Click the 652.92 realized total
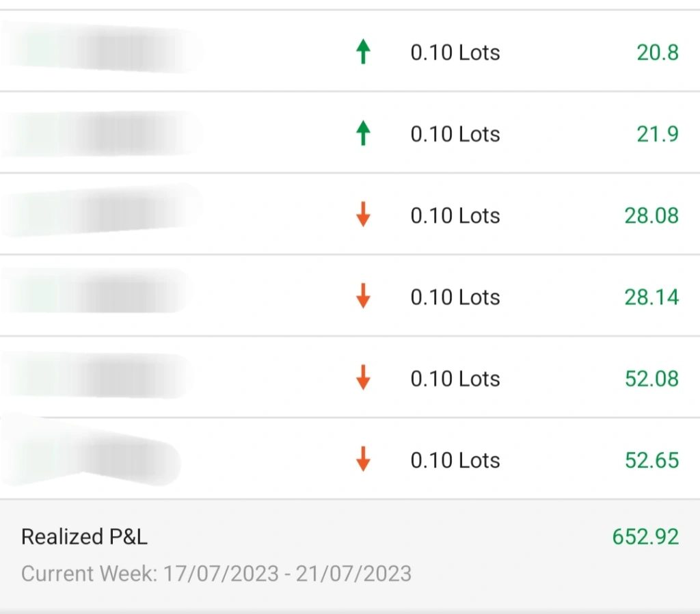The height and width of the screenshot is (614, 700). 645,537
